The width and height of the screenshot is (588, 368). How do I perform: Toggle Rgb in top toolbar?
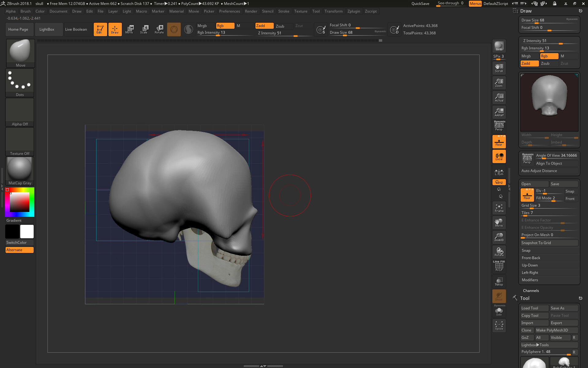[225, 26]
